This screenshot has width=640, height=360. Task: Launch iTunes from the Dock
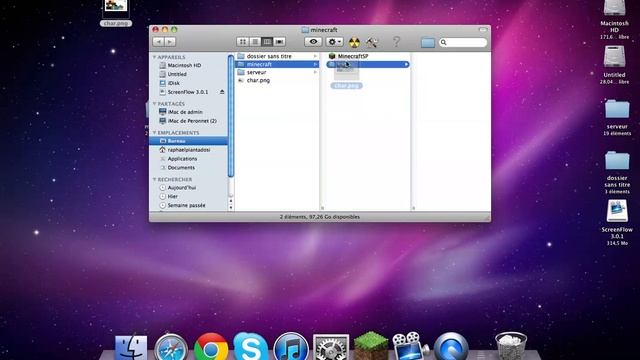coord(291,347)
